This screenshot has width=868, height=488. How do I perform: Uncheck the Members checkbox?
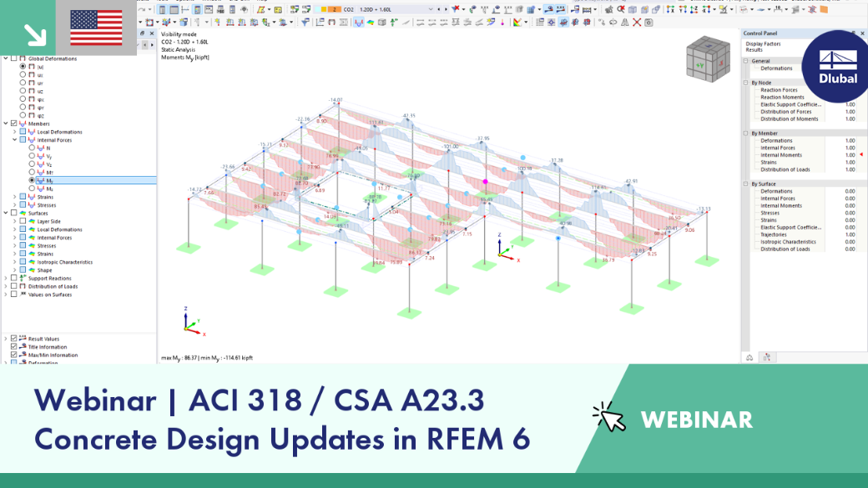pos(14,123)
